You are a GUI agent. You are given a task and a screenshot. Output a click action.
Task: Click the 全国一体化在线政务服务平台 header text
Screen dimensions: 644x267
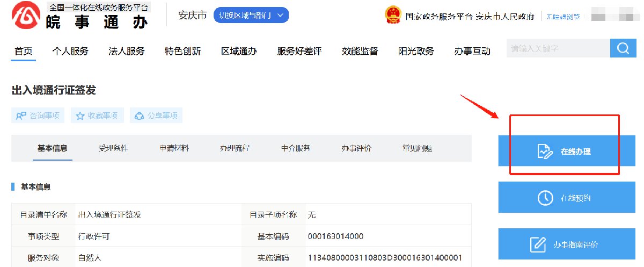99,8
